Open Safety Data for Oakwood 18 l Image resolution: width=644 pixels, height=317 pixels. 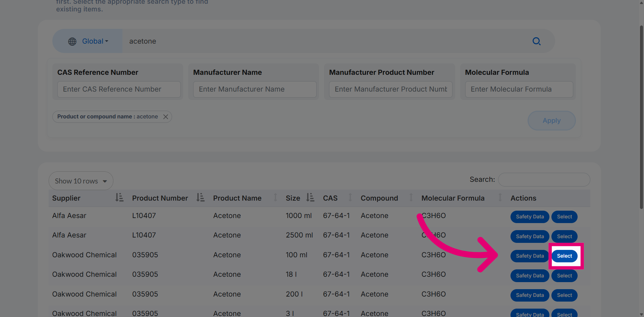click(x=530, y=276)
